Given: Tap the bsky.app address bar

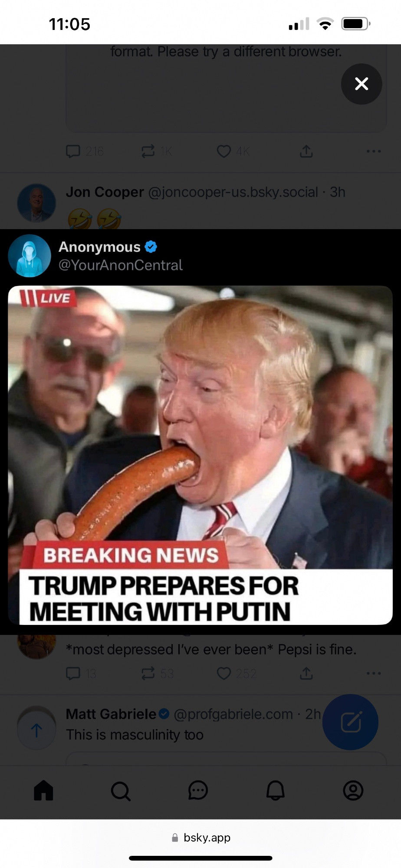Looking at the screenshot, I should coord(201,838).
